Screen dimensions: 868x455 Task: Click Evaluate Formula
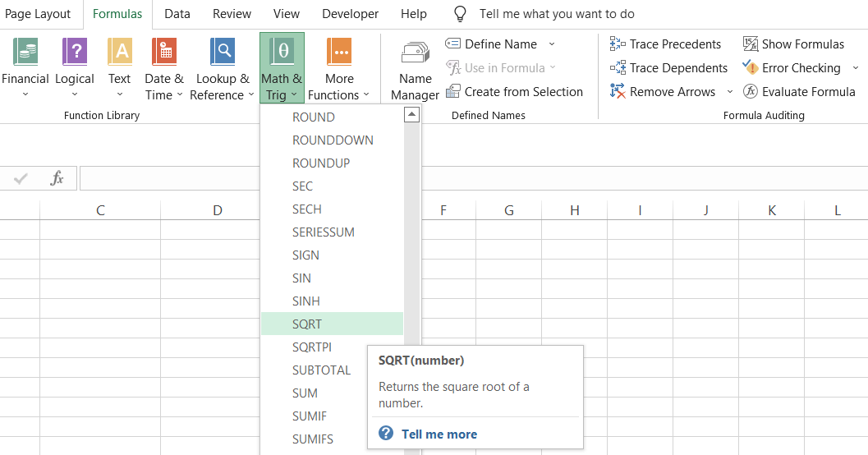[x=800, y=92]
